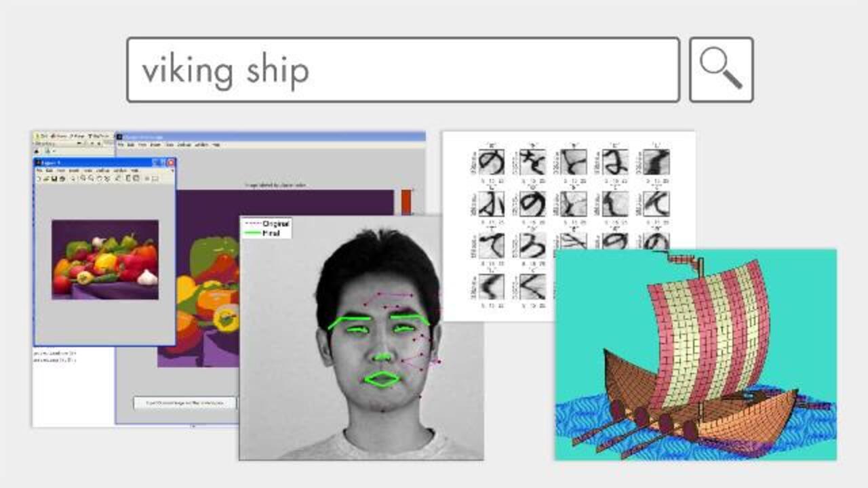Image resolution: width=868 pixels, height=488 pixels.
Task: Click the magnifying glass search button
Action: pyautogui.click(x=721, y=70)
